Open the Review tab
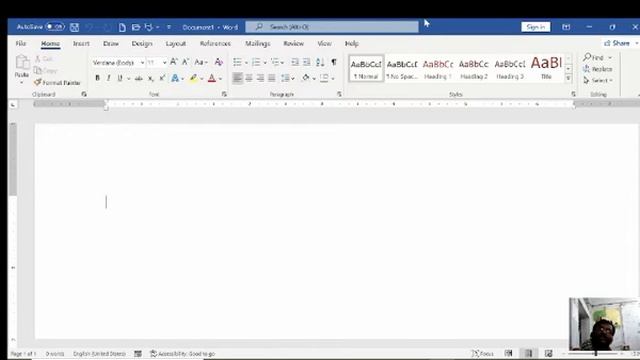This screenshot has width=640, height=360. coord(293,43)
